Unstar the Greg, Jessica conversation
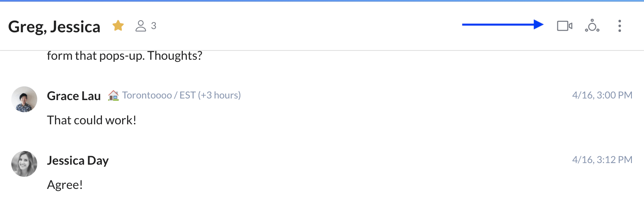This screenshot has width=644, height=201. [118, 26]
